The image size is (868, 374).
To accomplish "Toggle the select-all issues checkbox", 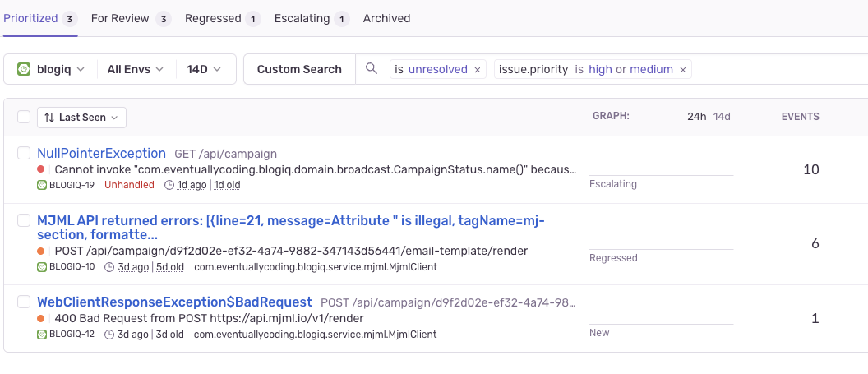I will pyautogui.click(x=24, y=117).
